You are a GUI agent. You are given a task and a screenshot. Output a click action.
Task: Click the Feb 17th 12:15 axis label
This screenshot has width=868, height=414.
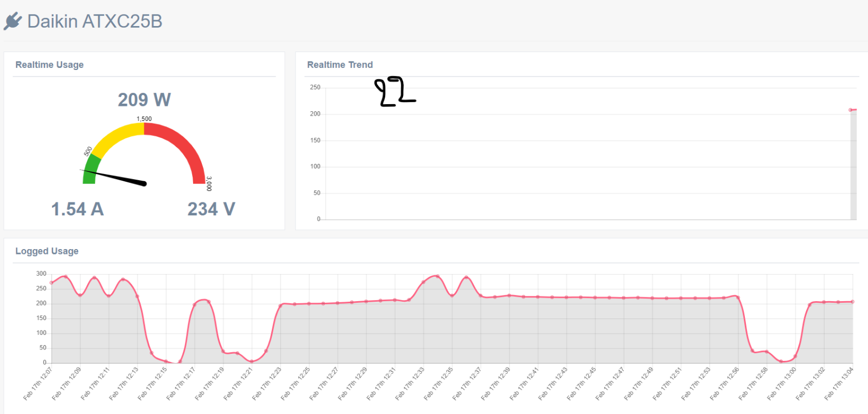point(152,384)
